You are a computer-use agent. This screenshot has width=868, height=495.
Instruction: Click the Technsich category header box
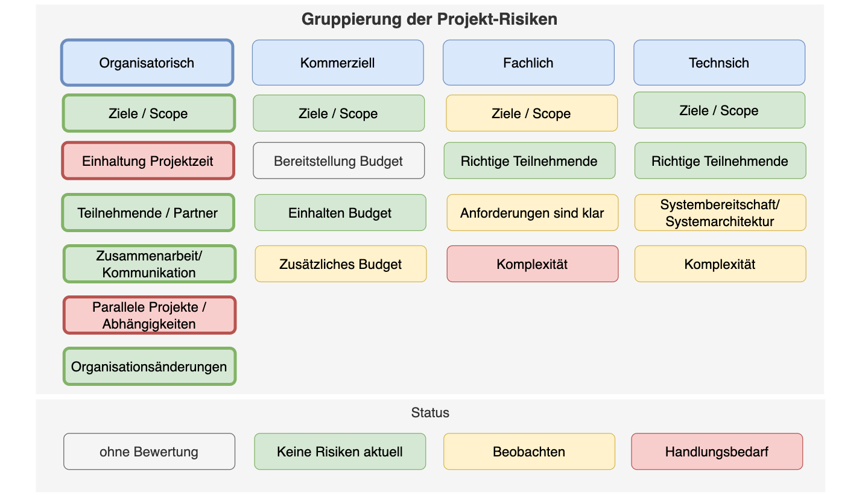click(719, 63)
